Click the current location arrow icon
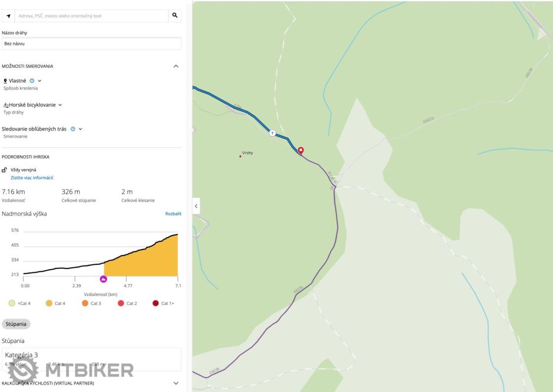Image resolution: width=553 pixels, height=392 pixels. [x=9, y=16]
